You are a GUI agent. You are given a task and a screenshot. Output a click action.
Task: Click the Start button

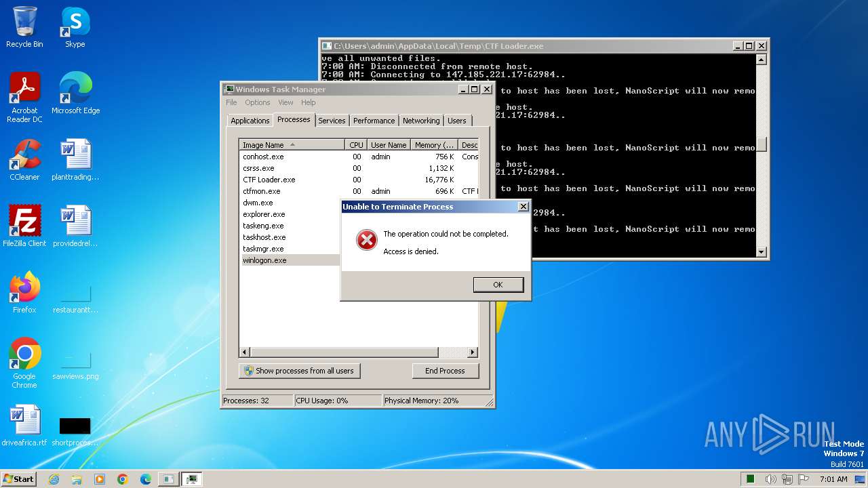pos(18,479)
